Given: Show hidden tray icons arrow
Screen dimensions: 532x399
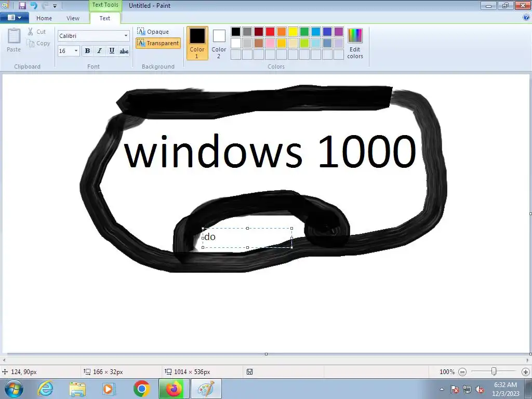Looking at the screenshot, I should coord(442,389).
